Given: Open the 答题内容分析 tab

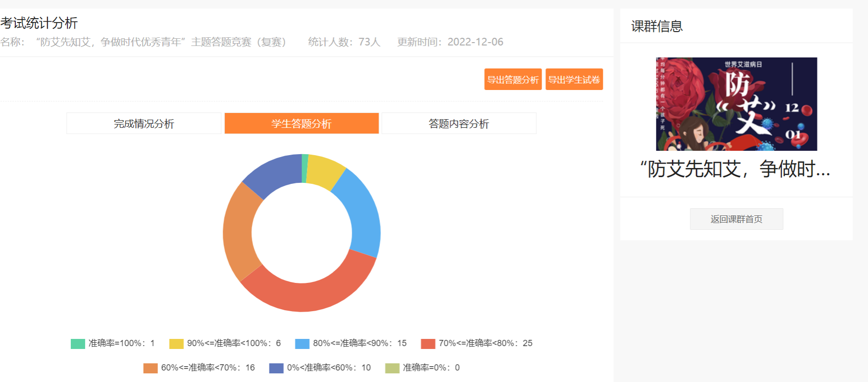Looking at the screenshot, I should point(458,124).
